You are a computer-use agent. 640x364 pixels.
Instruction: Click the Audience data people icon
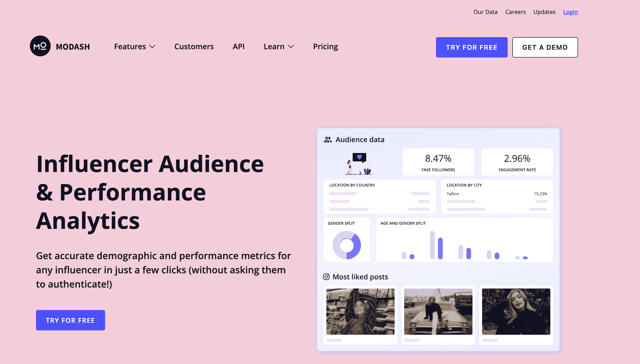[328, 139]
